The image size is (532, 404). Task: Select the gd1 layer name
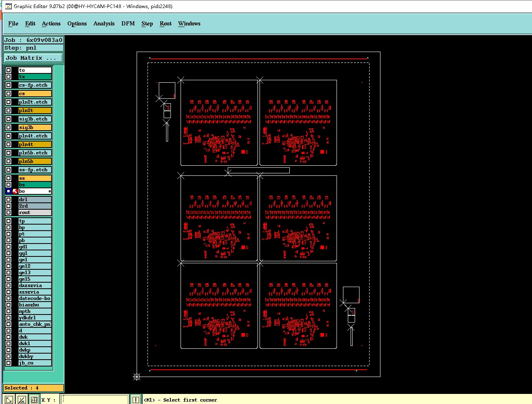[35, 247]
